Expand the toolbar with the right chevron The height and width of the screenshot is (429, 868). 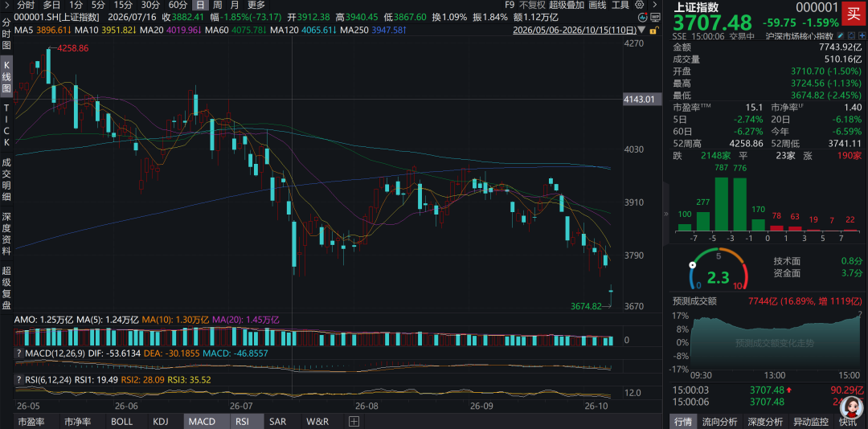tap(655, 5)
